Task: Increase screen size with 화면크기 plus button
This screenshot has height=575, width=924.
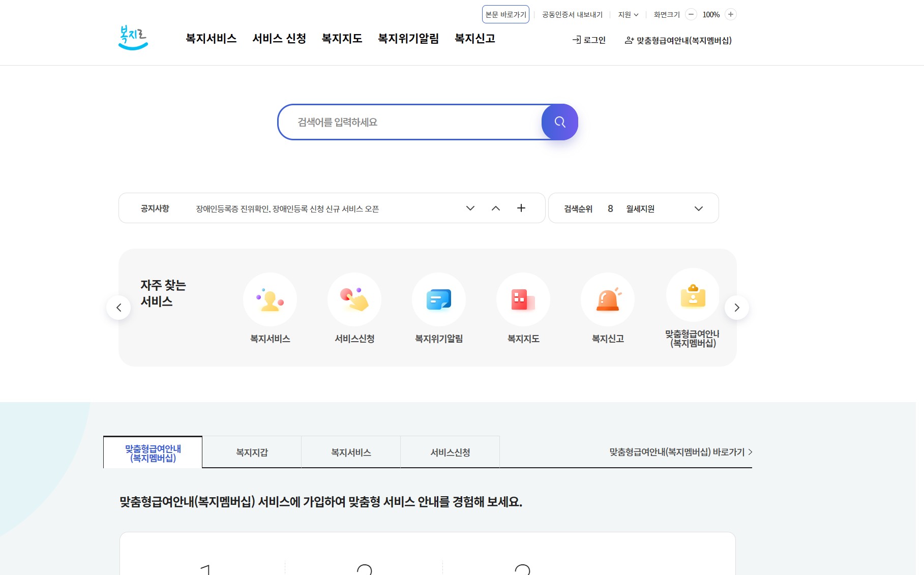Action: (x=730, y=15)
